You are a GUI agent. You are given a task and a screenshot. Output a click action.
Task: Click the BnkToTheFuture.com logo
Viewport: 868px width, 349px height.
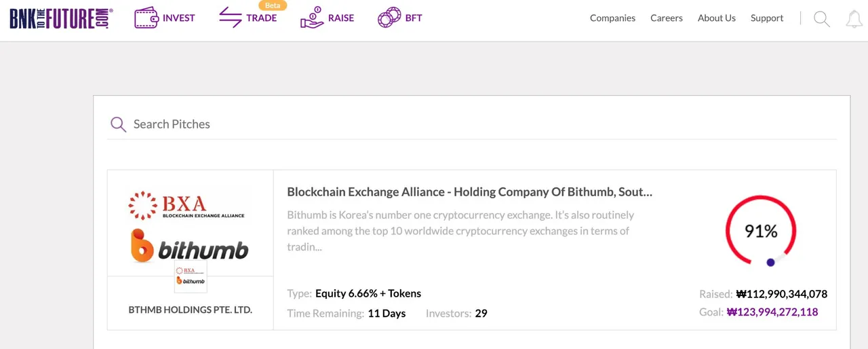pyautogui.click(x=61, y=18)
